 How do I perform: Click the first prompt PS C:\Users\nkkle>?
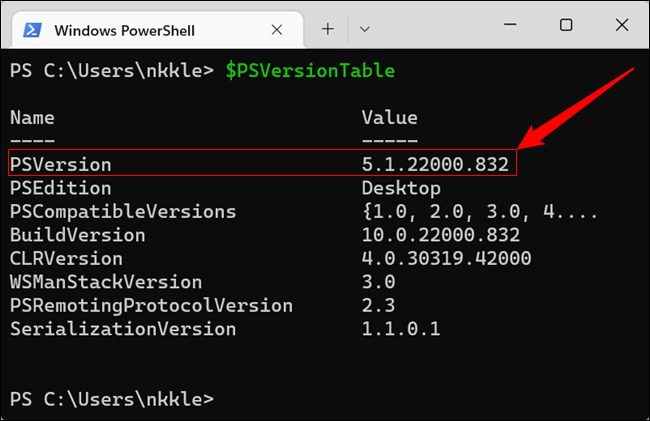[112, 70]
